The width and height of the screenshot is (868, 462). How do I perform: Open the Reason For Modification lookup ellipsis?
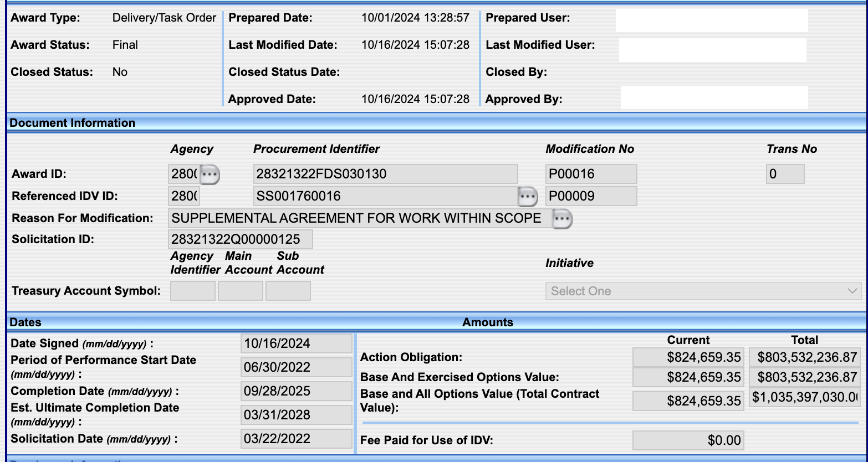coord(562,219)
